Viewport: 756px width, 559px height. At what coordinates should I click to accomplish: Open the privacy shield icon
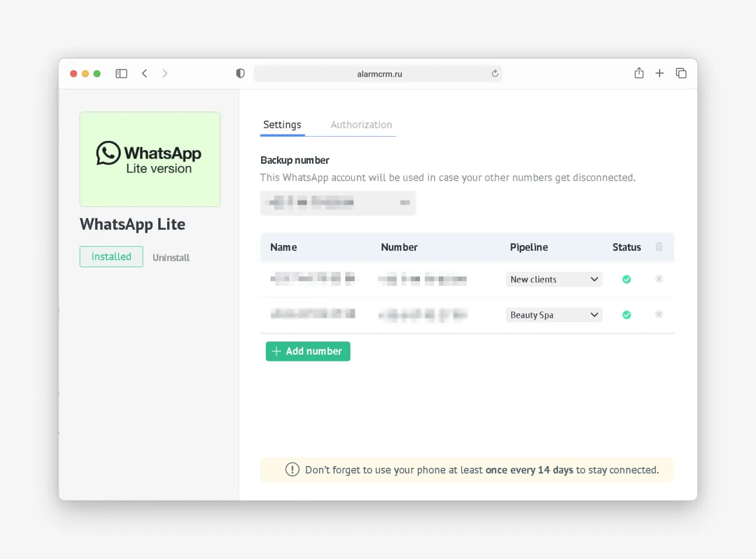point(240,74)
